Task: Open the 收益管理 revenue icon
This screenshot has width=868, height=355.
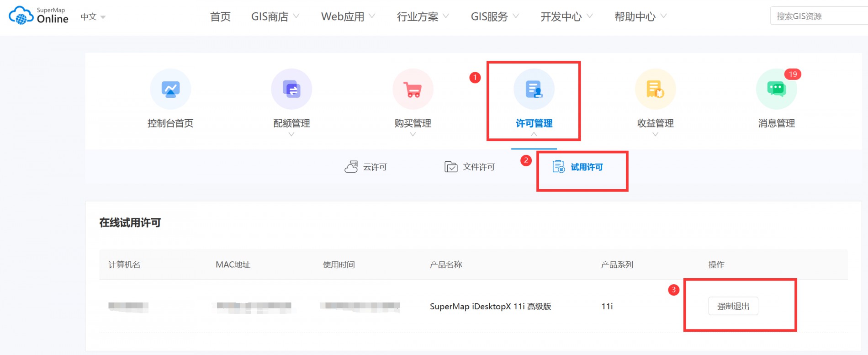Action: click(656, 89)
